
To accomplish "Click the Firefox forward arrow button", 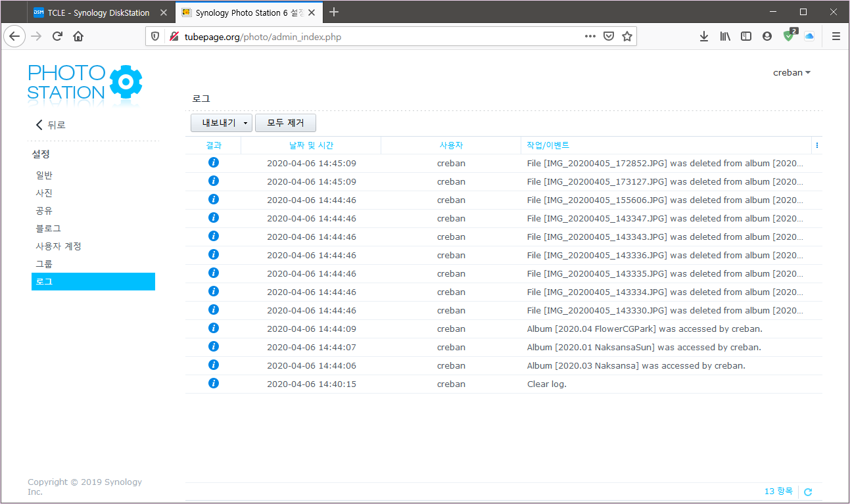I will point(36,37).
